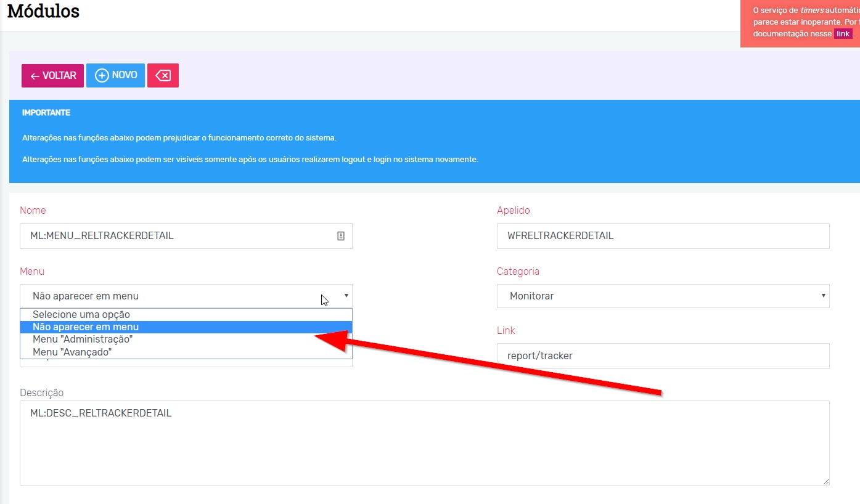Click inside the Descrição text area
860x504 pixels.
[x=424, y=444]
